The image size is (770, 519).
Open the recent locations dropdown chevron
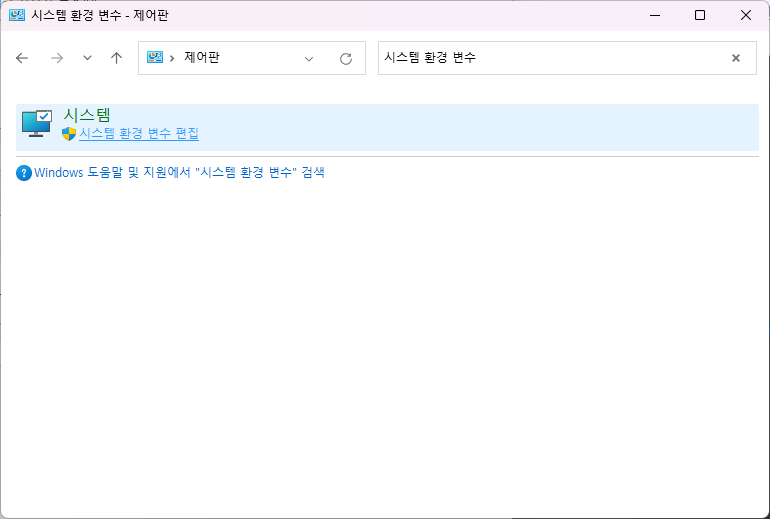[87, 58]
